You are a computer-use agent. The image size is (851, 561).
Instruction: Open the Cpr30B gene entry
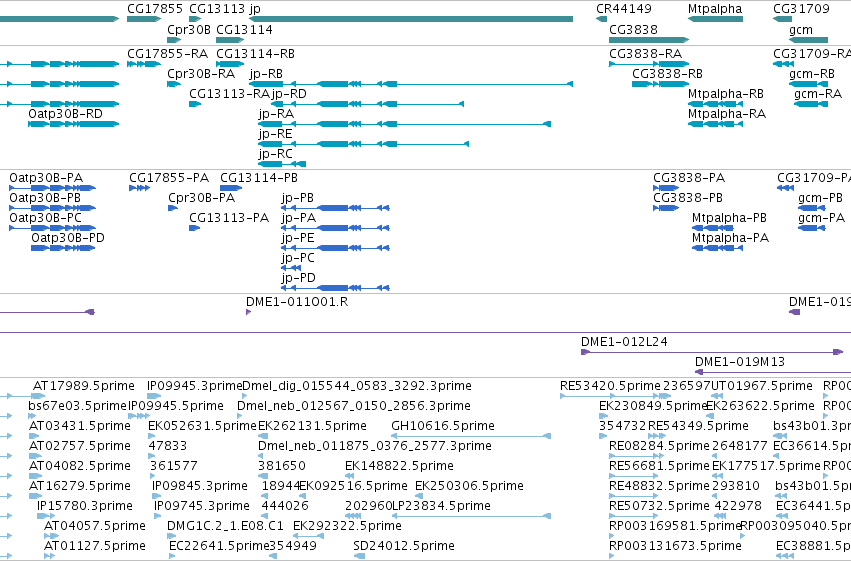click(x=189, y=30)
